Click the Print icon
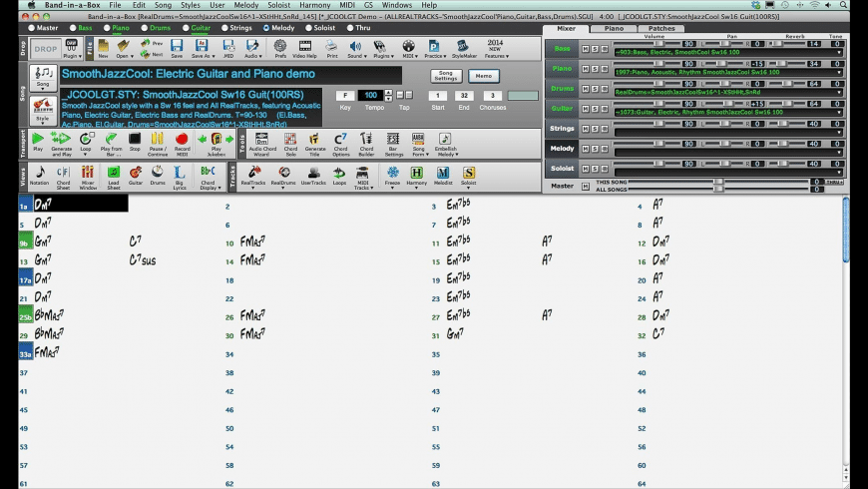The height and width of the screenshot is (489, 868). click(331, 49)
